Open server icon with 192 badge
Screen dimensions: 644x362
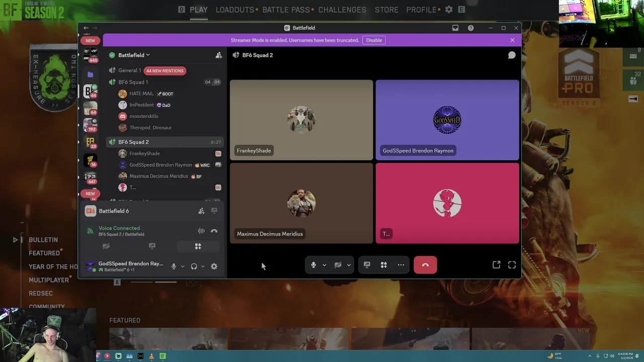pyautogui.click(x=91, y=124)
